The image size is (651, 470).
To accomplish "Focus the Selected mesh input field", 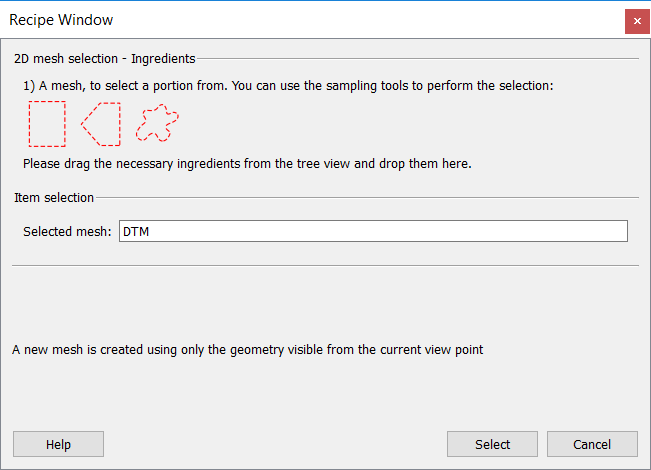I will [373, 231].
